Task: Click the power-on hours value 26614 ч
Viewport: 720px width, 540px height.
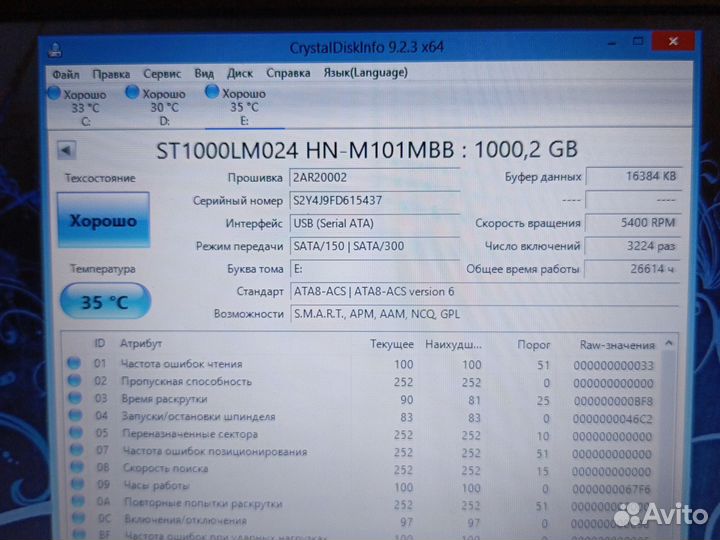Action: pyautogui.click(x=631, y=269)
